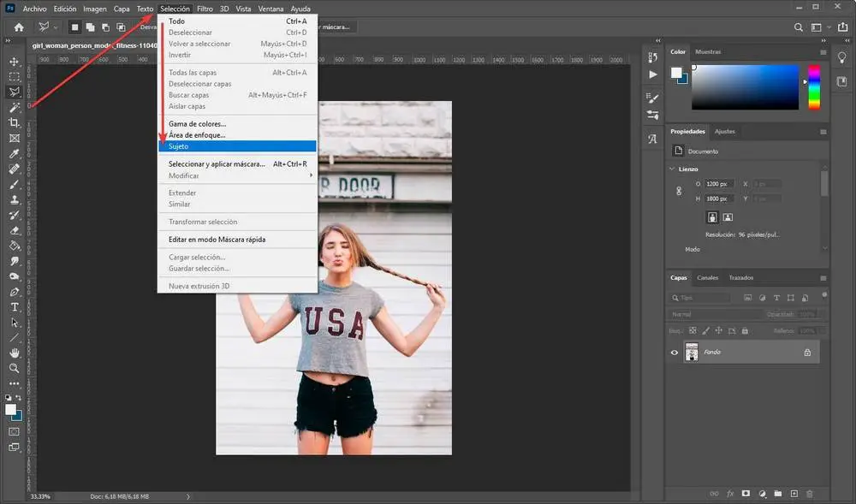Click the create new layer icon
This screenshot has width=856, height=504.
(x=794, y=494)
